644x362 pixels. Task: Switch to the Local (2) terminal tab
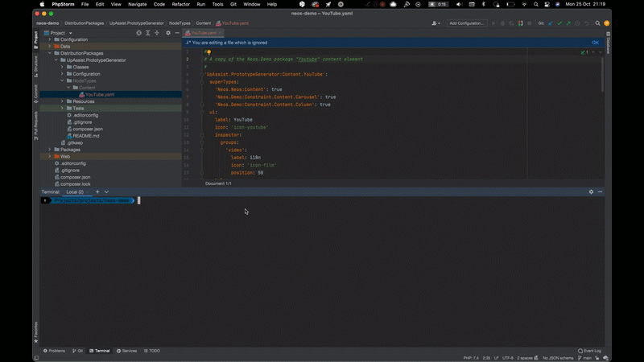click(75, 191)
